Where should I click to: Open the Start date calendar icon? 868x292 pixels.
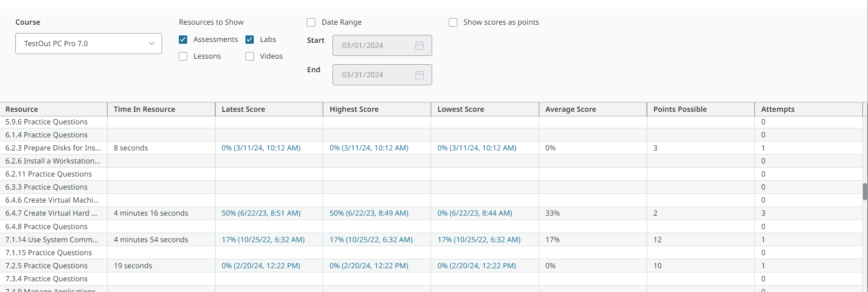(x=419, y=46)
